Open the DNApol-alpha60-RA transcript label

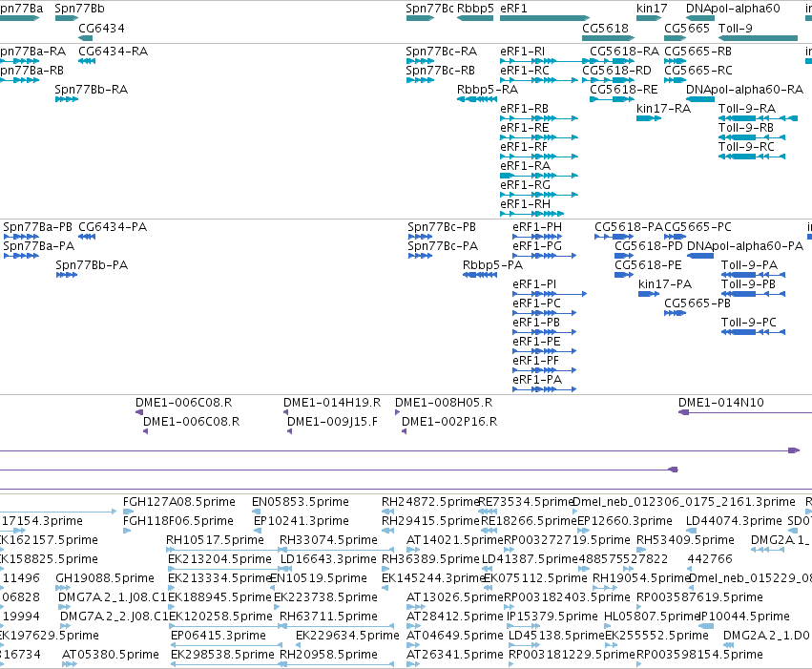click(744, 90)
